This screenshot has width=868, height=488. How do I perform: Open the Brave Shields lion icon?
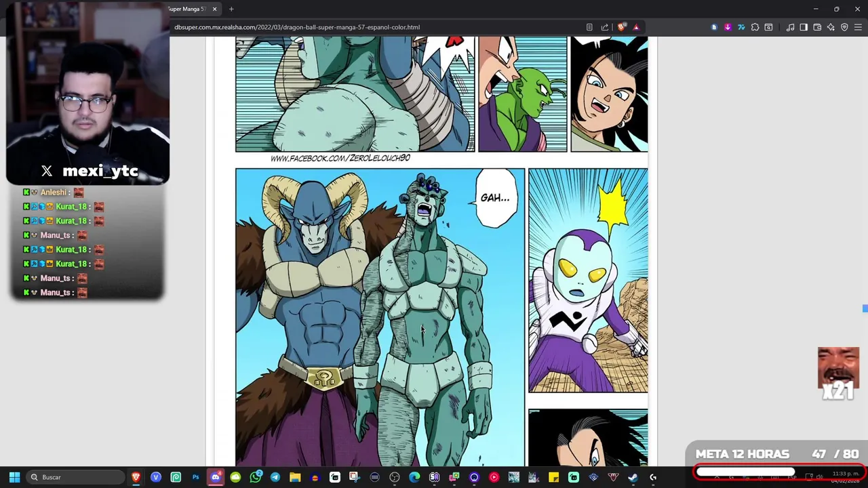point(622,27)
